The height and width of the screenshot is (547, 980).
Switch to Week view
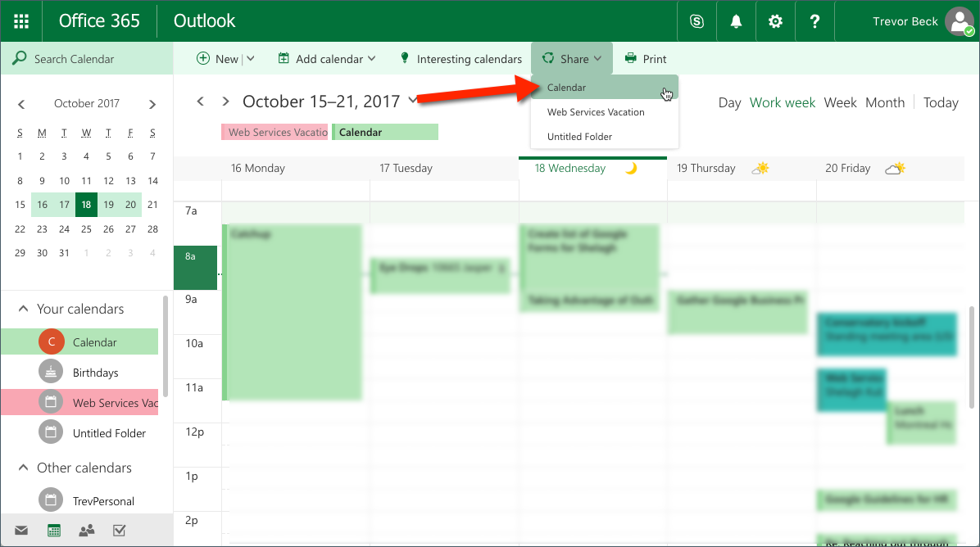tap(840, 103)
